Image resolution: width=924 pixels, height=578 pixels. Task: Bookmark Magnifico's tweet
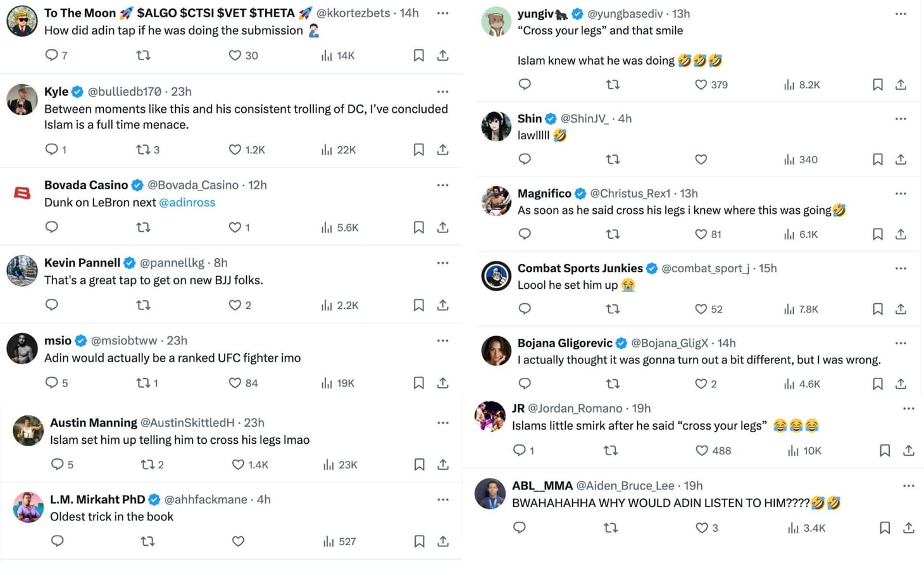click(877, 234)
